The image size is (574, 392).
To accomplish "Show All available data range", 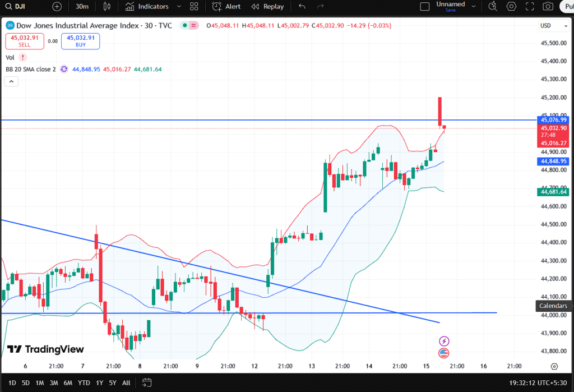I will pos(126,383).
